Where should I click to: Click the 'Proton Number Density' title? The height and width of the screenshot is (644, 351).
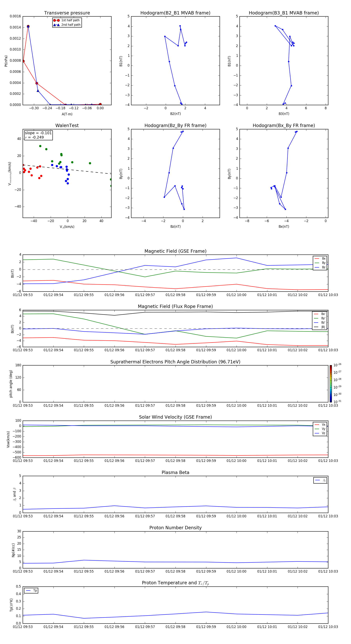pyautogui.click(x=175, y=528)
